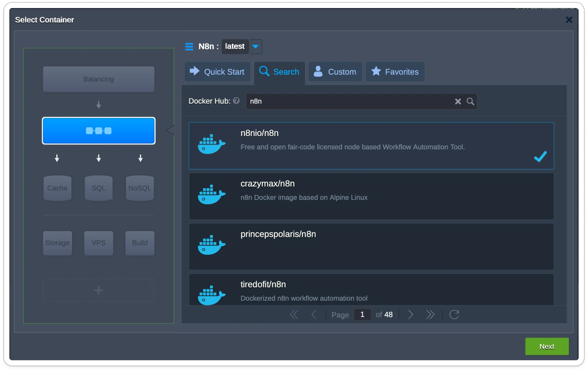Switch to the Quick Start tab
Image resolution: width=588 pixels, height=371 pixels.
point(217,72)
